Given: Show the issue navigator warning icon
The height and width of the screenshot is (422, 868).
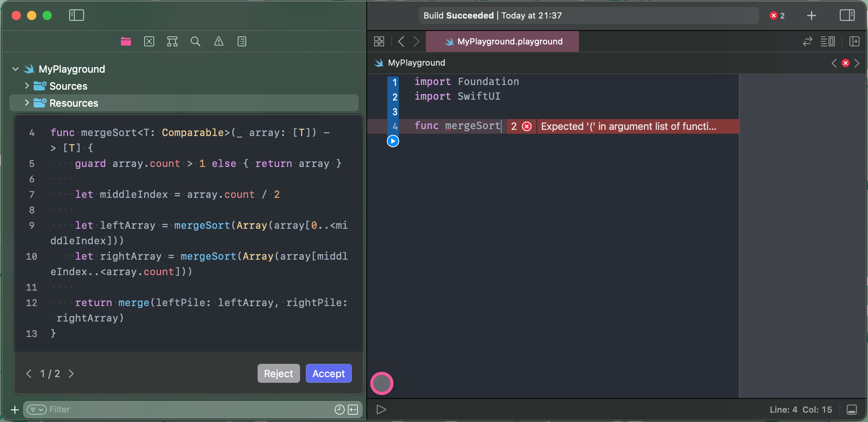Looking at the screenshot, I should (x=219, y=41).
